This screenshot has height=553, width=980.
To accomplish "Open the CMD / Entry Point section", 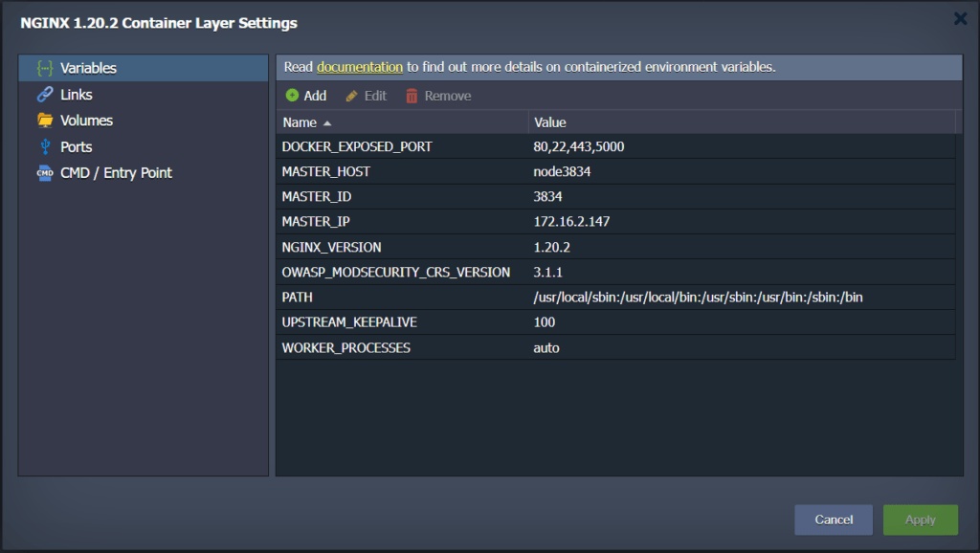I will (144, 173).
